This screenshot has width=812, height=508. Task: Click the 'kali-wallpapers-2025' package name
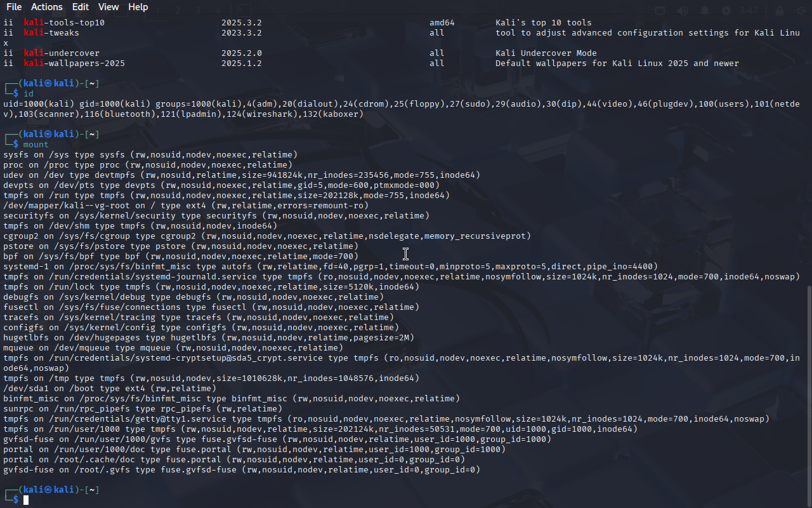(74, 63)
